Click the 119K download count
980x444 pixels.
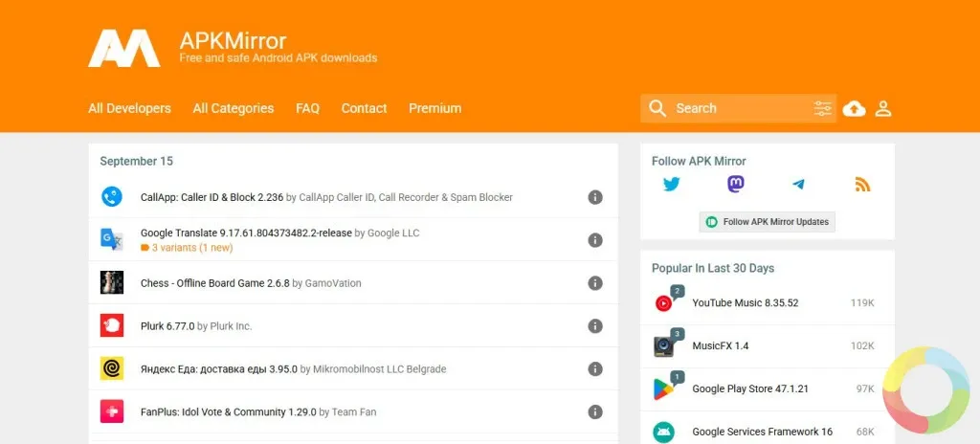[x=862, y=302]
